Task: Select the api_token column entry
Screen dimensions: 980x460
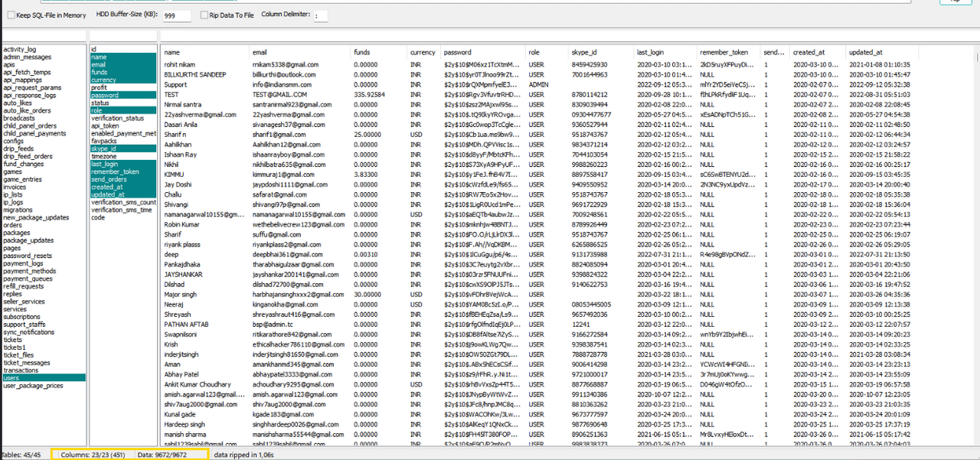Action: [x=105, y=126]
